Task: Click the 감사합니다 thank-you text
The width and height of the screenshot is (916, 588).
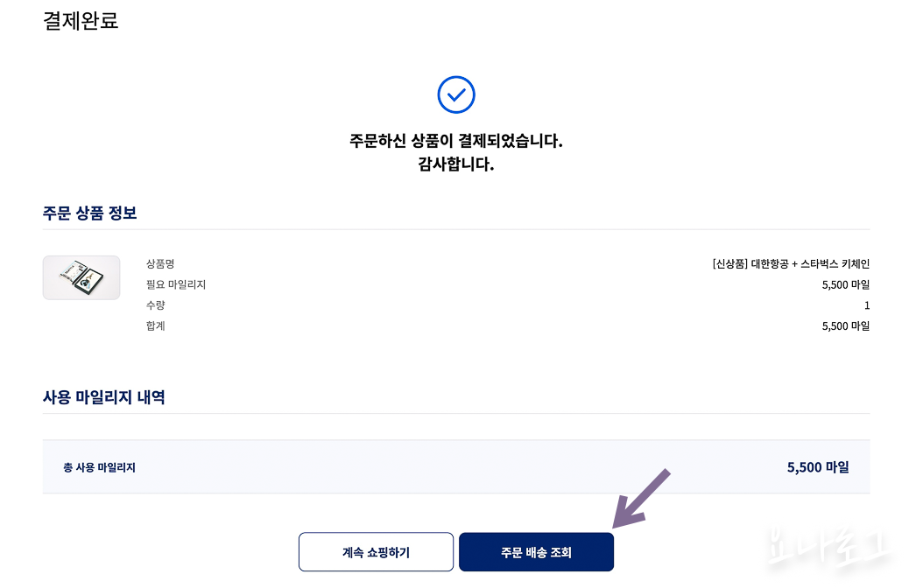Action: [455, 165]
